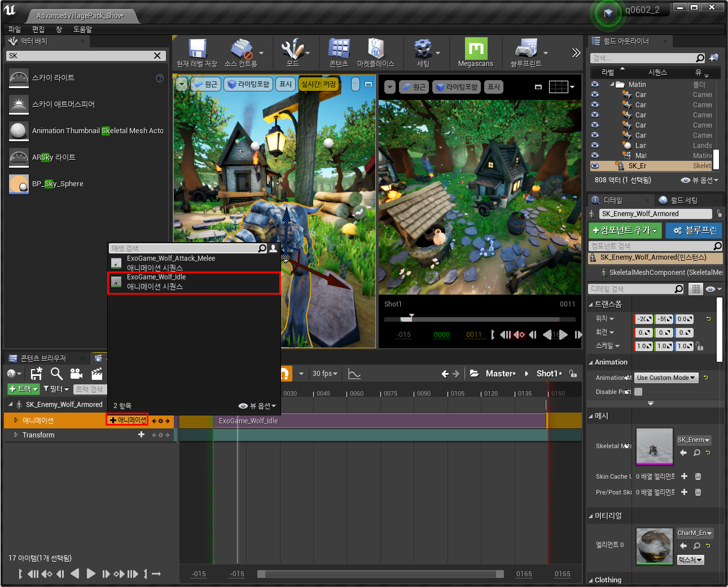Open the Blueprints gamepad toolbar icon
The width and height of the screenshot is (728, 587).
point(526,49)
